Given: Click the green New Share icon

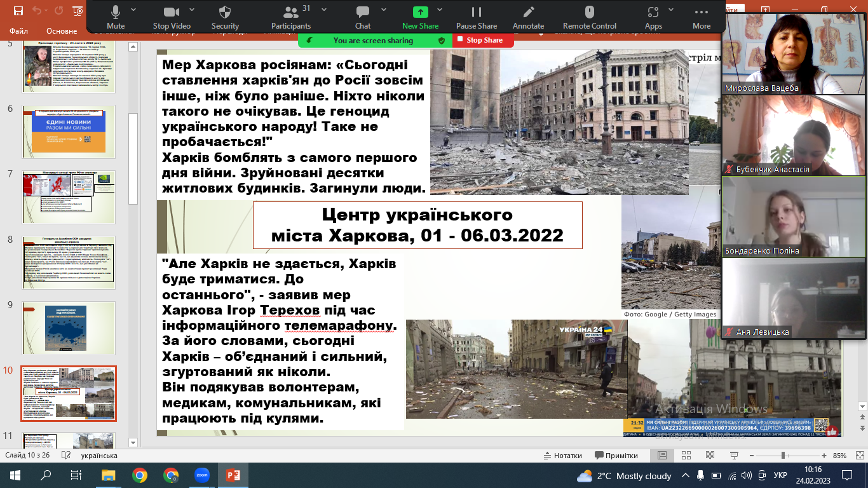Looking at the screenshot, I should (420, 12).
